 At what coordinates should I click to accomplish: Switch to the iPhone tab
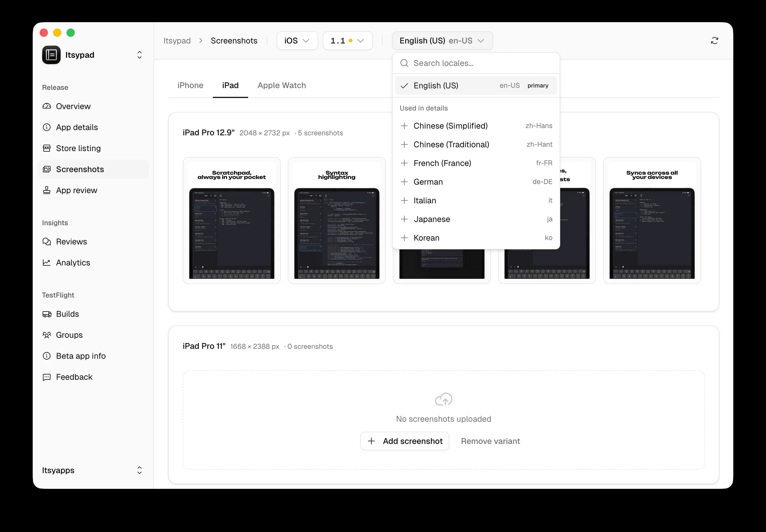(190, 85)
